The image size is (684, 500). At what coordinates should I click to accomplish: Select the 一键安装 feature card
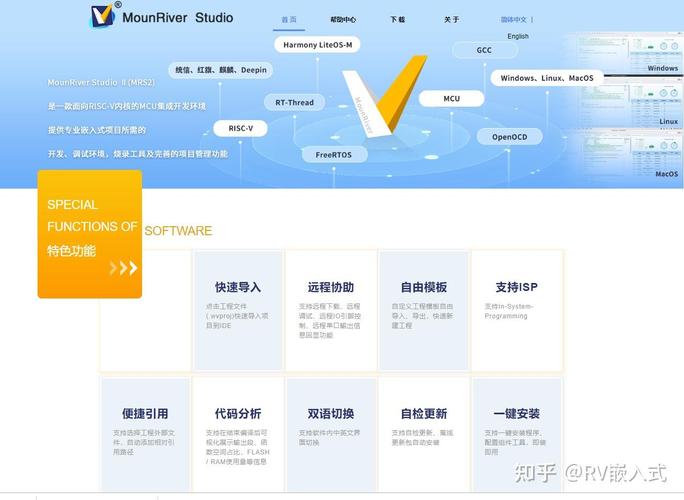pos(517,435)
